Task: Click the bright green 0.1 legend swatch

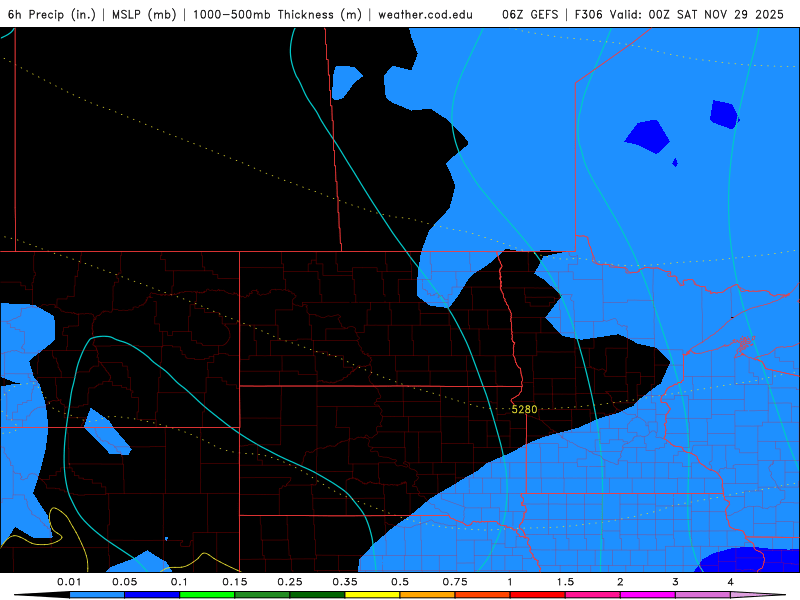Action: (x=207, y=595)
